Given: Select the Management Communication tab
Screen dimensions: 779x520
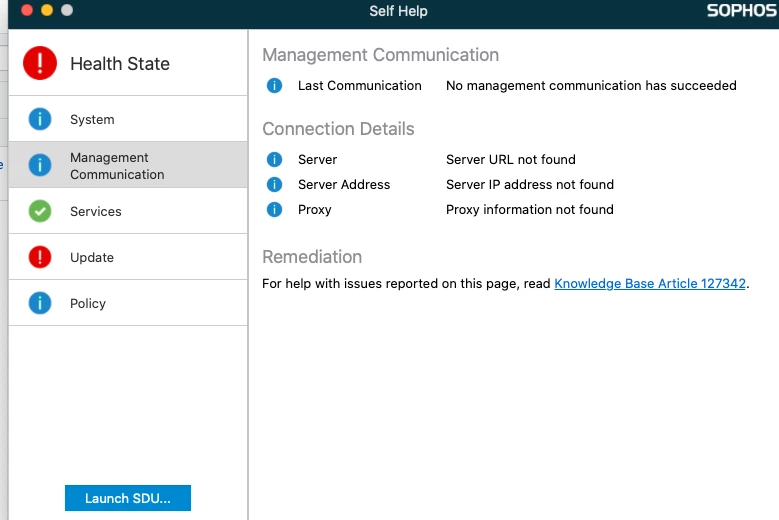Looking at the screenshot, I should coord(116,166).
